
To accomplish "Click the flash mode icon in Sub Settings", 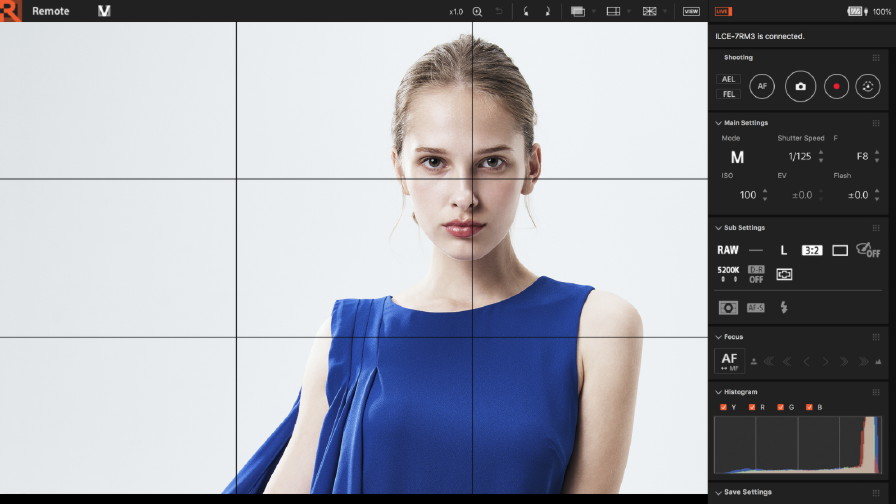I will click(783, 307).
